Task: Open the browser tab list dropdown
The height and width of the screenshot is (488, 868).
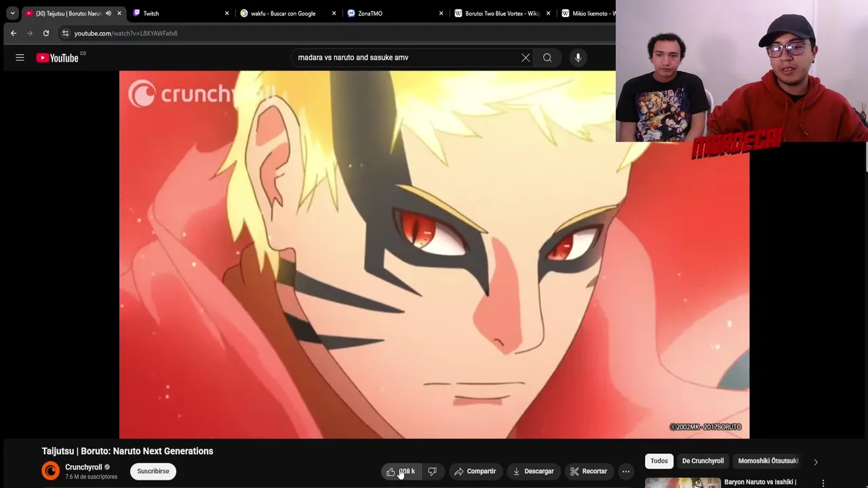Action: coord(12,13)
